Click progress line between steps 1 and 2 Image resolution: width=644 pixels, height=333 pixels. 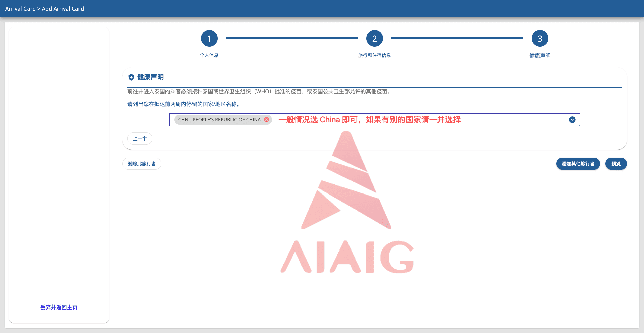(292, 38)
